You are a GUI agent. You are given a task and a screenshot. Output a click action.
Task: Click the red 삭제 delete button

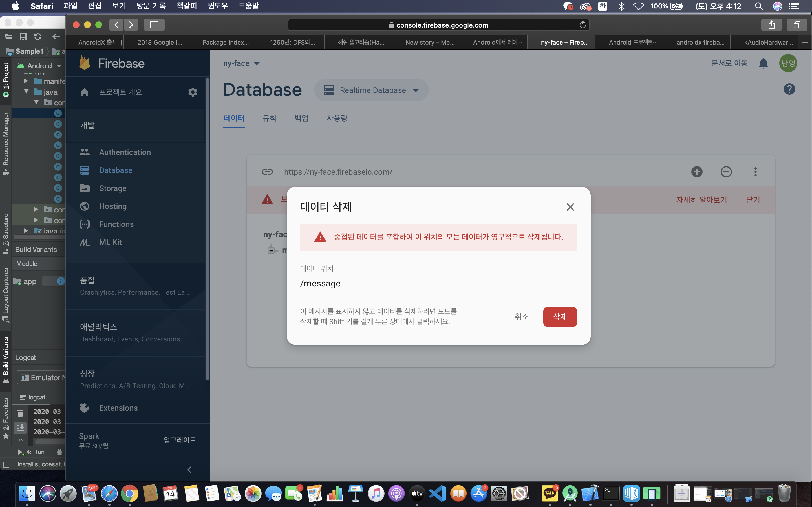(560, 317)
